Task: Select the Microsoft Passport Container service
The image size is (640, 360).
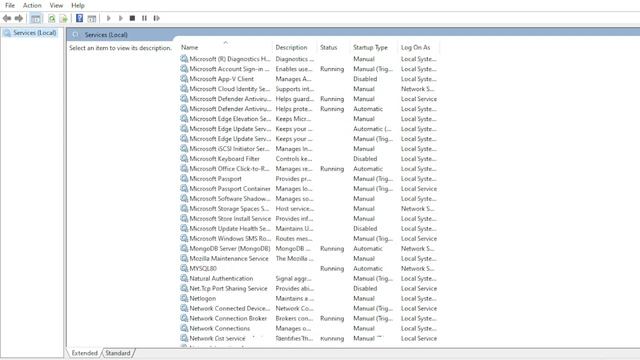Action: point(230,189)
